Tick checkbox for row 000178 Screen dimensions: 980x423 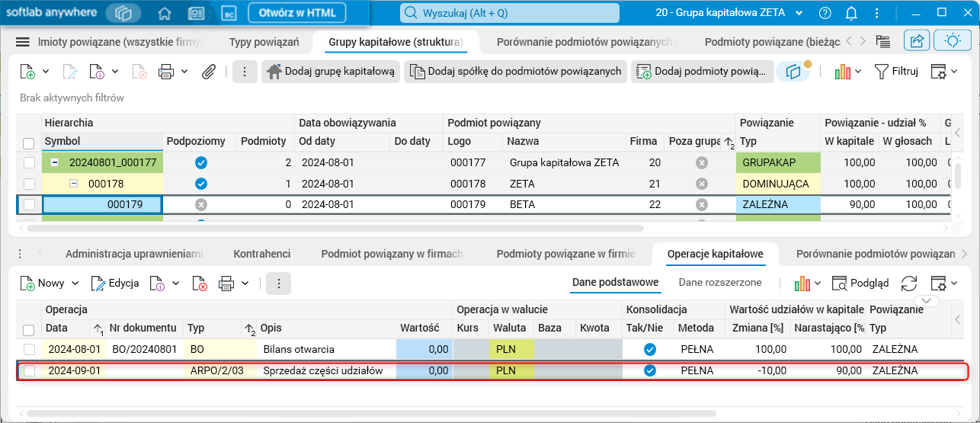29,184
